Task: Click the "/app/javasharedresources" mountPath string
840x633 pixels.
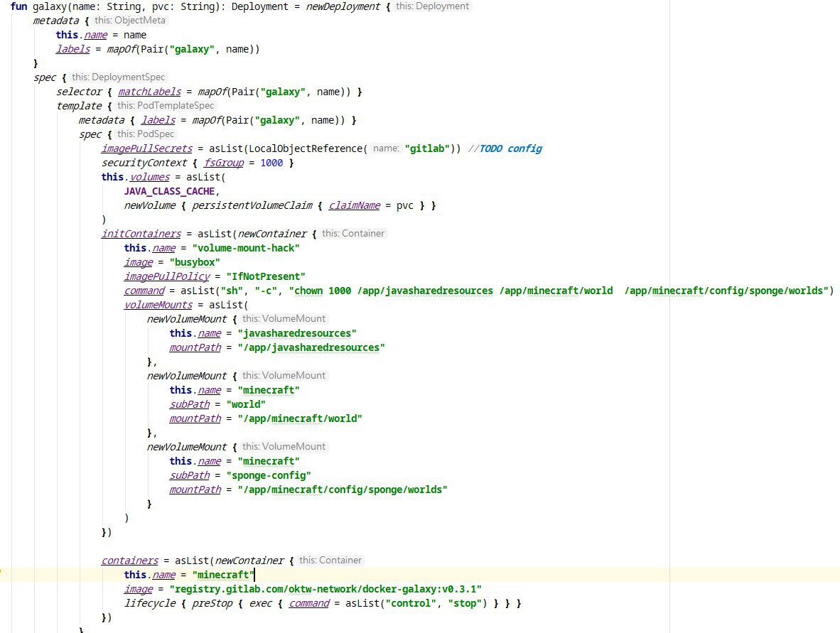Action: pos(311,347)
